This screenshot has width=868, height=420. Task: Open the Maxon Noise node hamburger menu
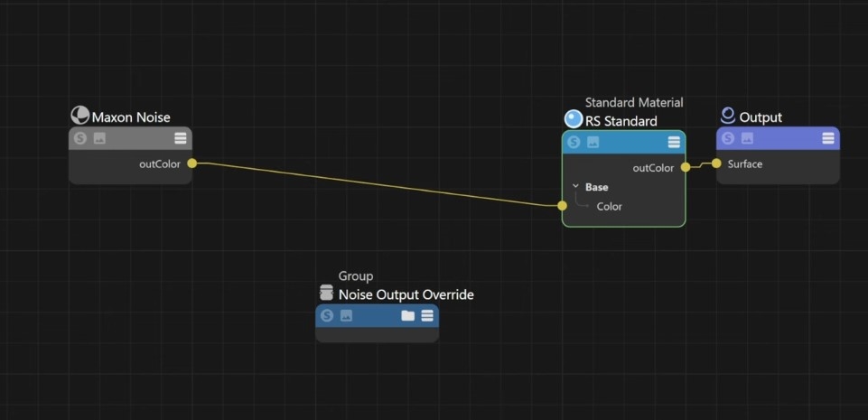point(181,138)
